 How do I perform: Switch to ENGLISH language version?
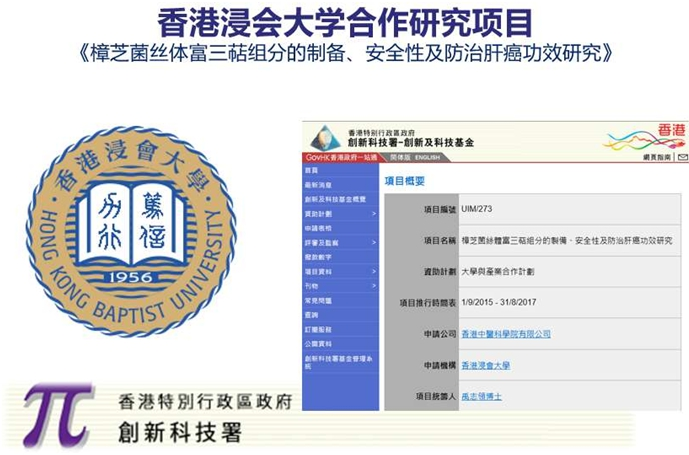coord(427,157)
